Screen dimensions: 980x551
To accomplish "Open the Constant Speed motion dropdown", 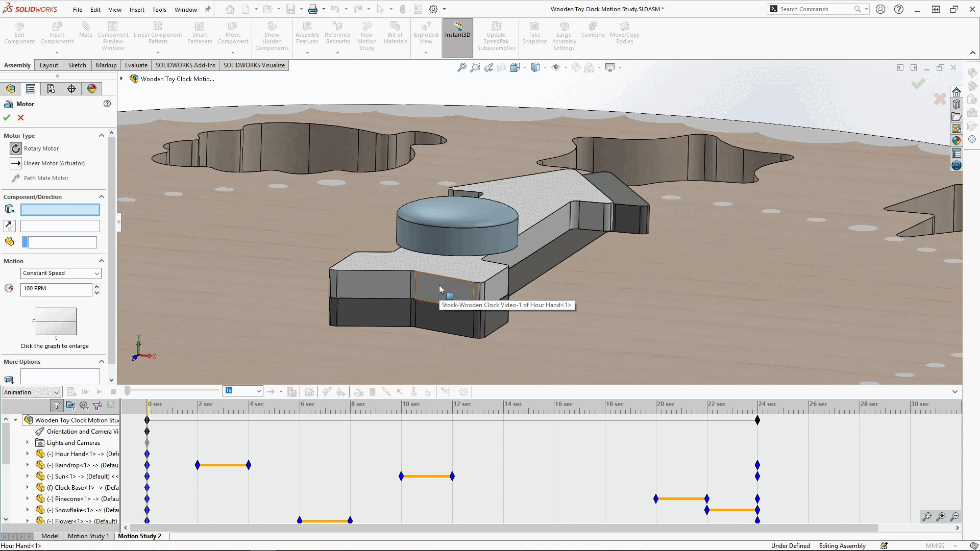I will click(x=60, y=273).
